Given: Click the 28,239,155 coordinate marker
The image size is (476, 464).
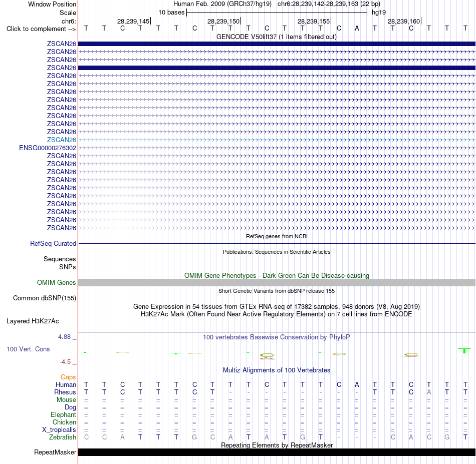Looking at the screenshot, I should (314, 21).
